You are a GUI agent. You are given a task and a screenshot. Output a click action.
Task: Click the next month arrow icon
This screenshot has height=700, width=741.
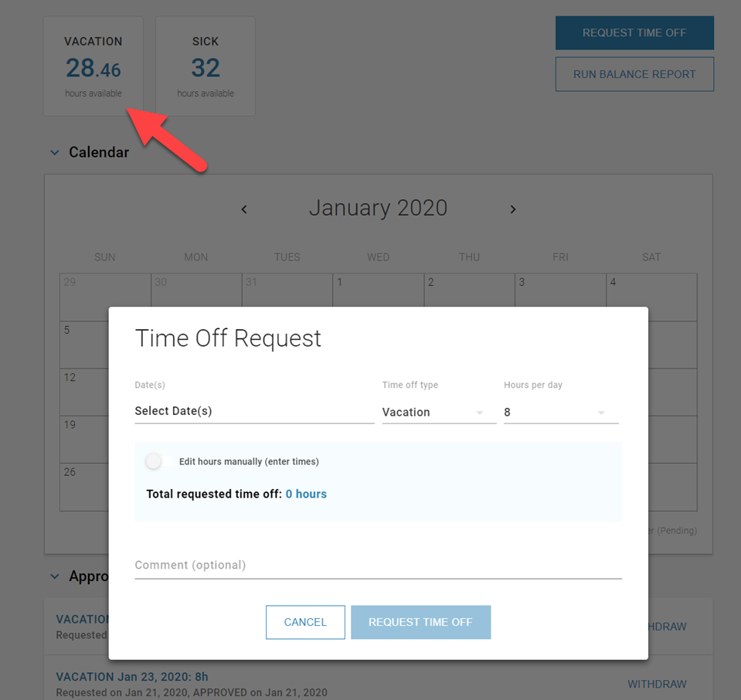pos(512,209)
